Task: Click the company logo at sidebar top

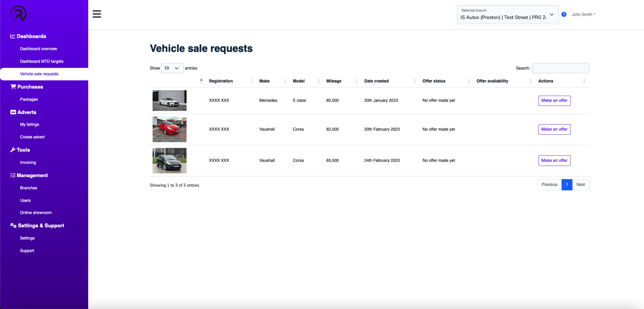Action: (x=19, y=13)
